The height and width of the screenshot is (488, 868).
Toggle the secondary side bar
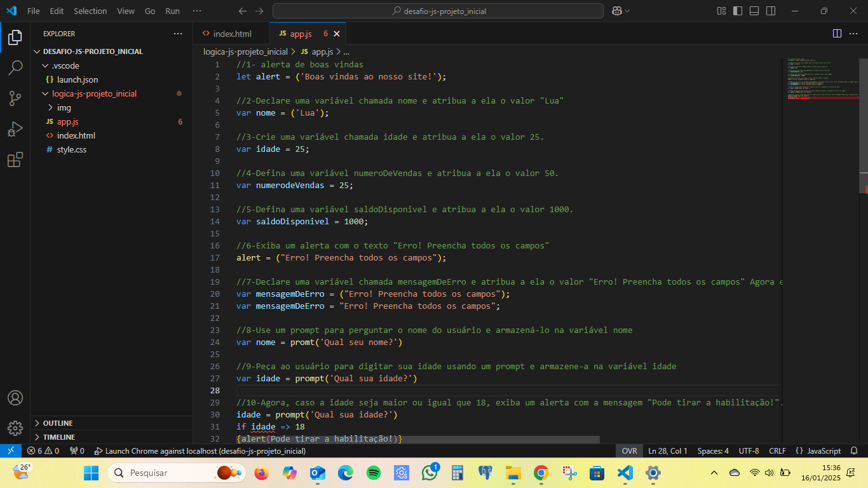point(771,11)
